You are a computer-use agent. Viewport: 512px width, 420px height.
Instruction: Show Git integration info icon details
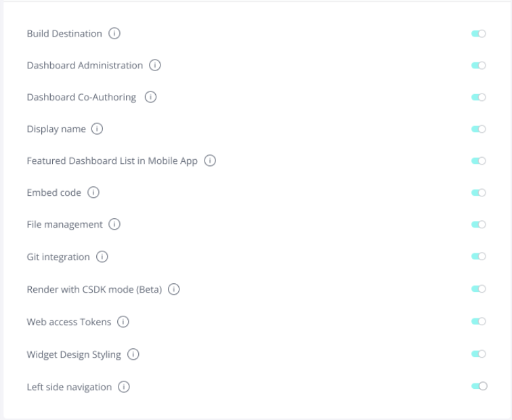tap(102, 257)
